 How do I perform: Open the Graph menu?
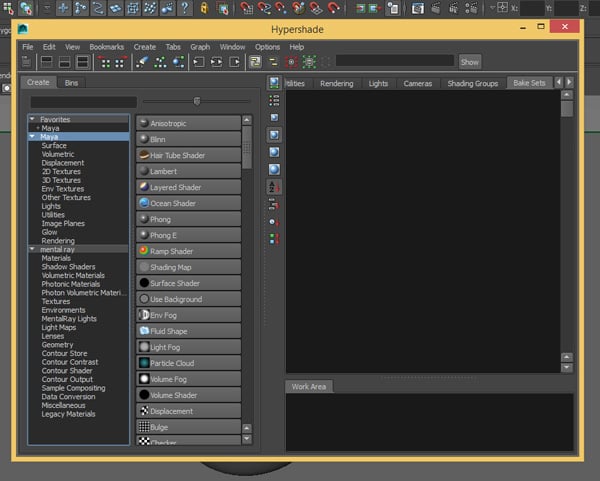[x=200, y=47]
